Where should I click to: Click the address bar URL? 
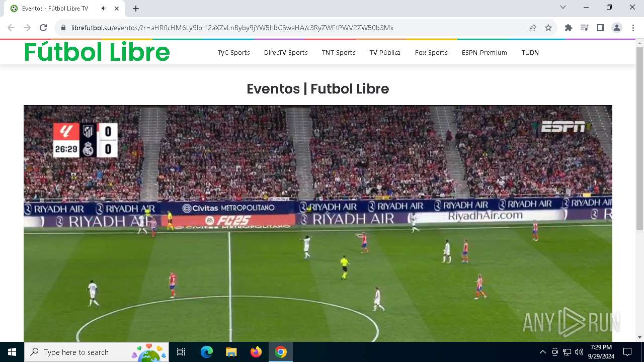click(x=232, y=28)
